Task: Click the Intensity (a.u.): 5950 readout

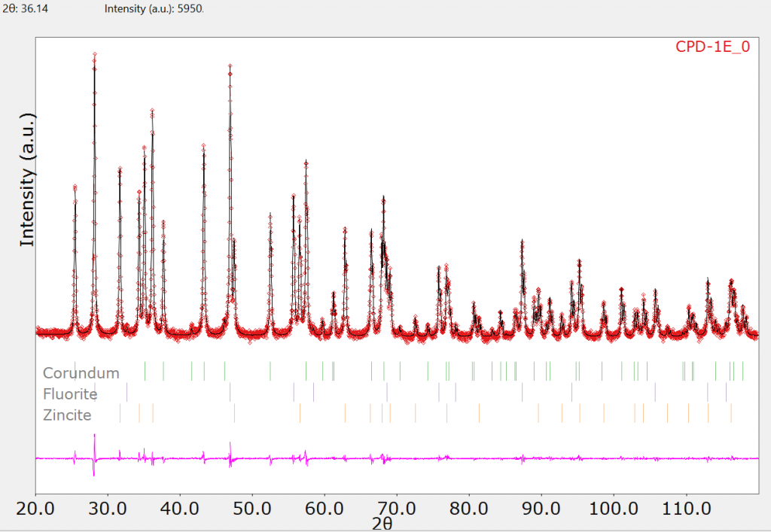Action: 154,8
